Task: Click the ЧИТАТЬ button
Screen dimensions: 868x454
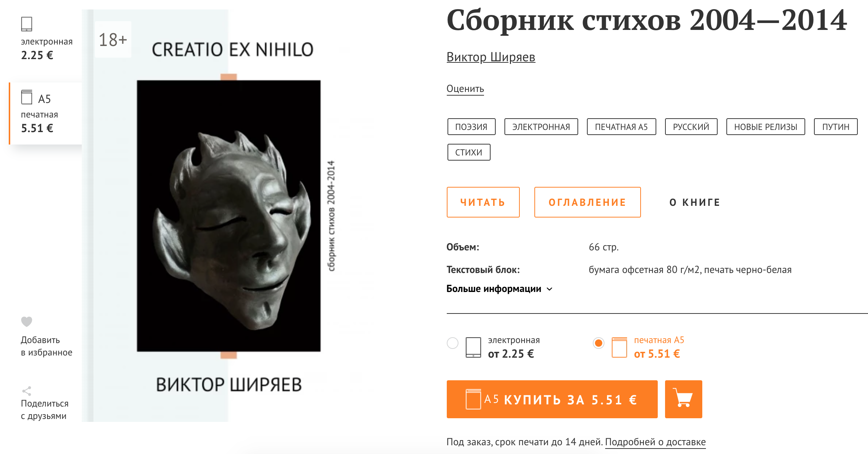Action: click(483, 202)
